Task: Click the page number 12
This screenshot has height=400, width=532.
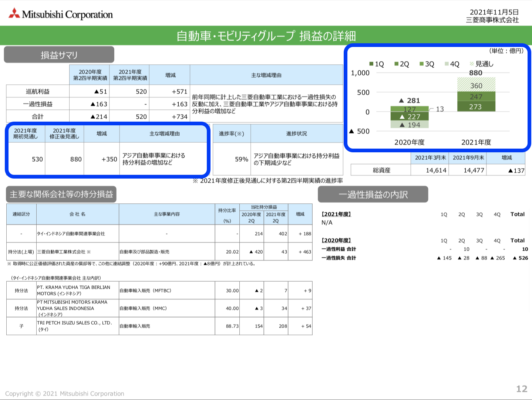Action: click(x=522, y=389)
